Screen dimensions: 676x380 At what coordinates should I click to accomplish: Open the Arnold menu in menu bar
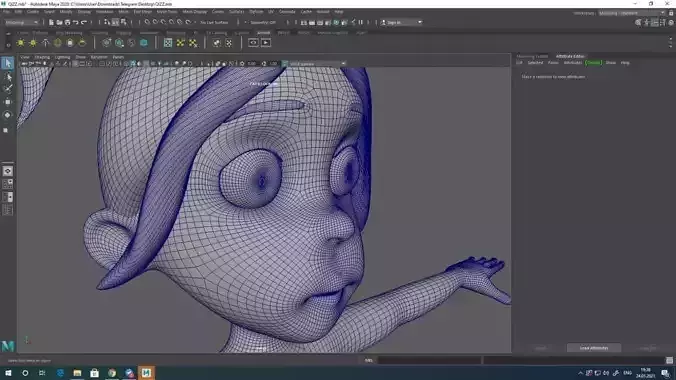(x=323, y=12)
